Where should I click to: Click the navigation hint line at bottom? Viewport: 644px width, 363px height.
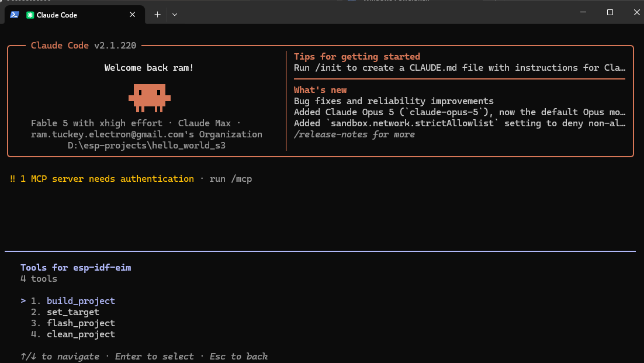tap(144, 357)
